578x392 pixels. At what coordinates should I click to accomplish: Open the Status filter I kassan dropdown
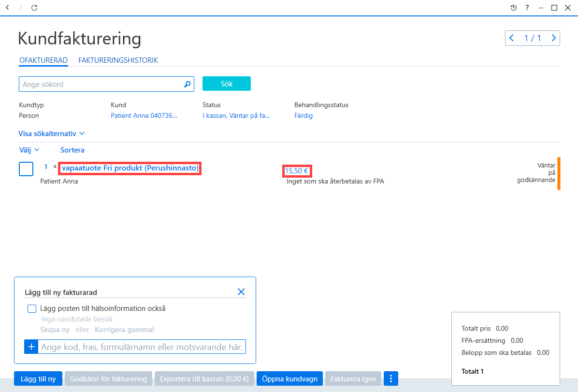point(236,115)
